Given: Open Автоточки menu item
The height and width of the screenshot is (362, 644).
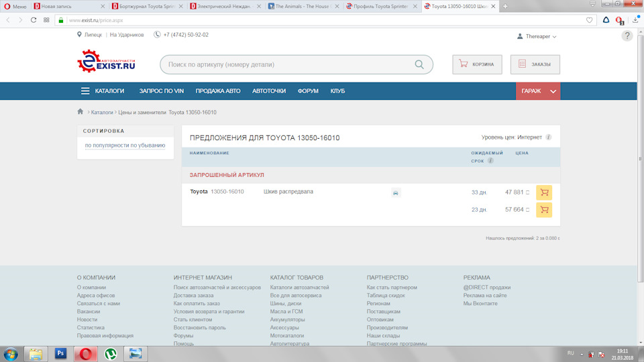Looking at the screenshot, I should 269,91.
